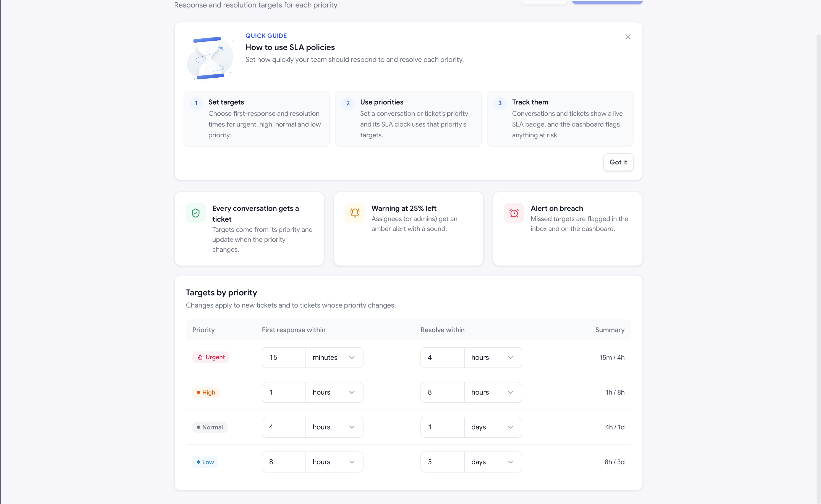Edit Urgent first response value 15
This screenshot has width=821, height=504.
(x=284, y=357)
